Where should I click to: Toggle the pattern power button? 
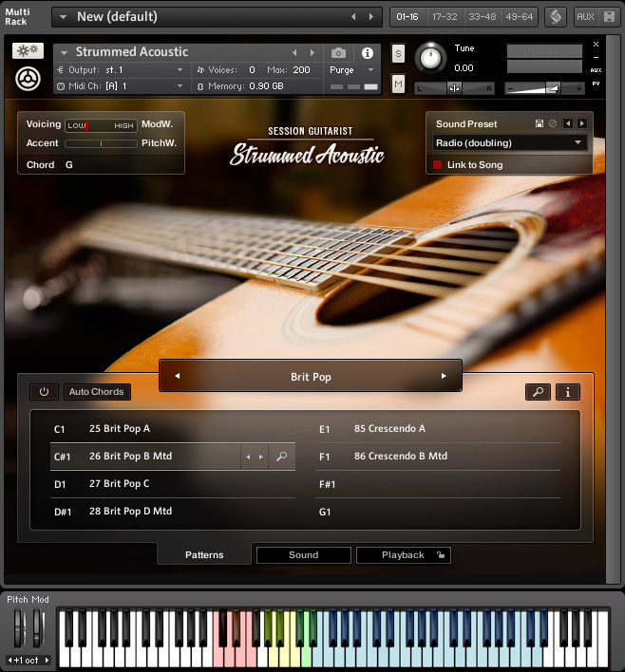[x=44, y=392]
